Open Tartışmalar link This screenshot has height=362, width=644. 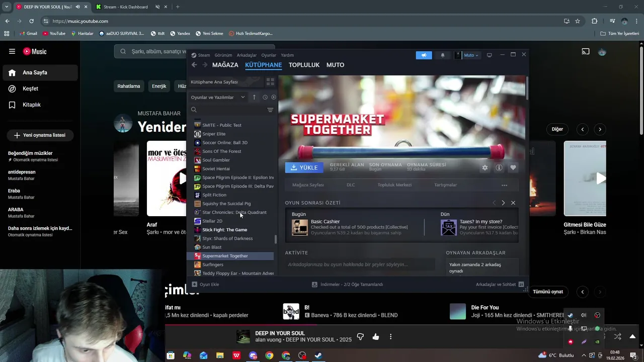coord(445,185)
